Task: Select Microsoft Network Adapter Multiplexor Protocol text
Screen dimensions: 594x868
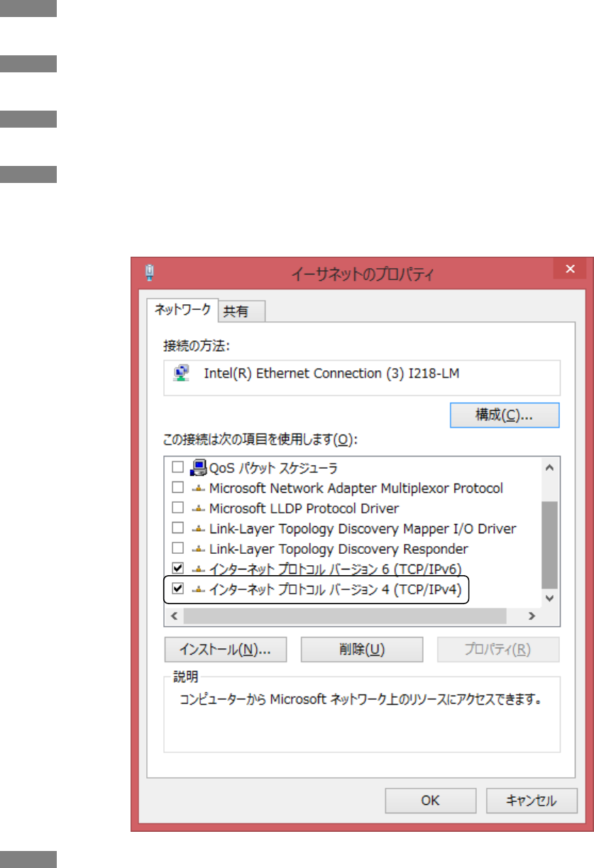Action: click(x=356, y=489)
